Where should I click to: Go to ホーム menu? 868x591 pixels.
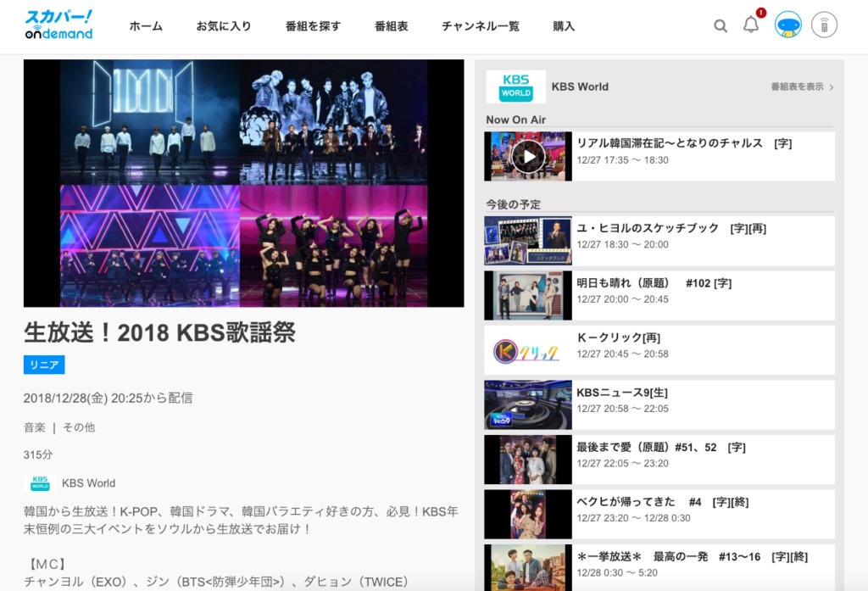coord(146,26)
